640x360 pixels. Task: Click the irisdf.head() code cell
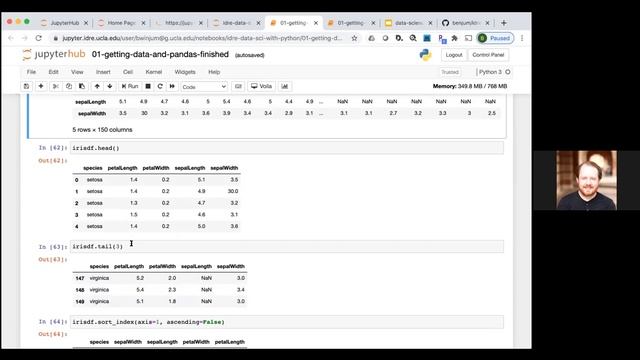(287, 148)
